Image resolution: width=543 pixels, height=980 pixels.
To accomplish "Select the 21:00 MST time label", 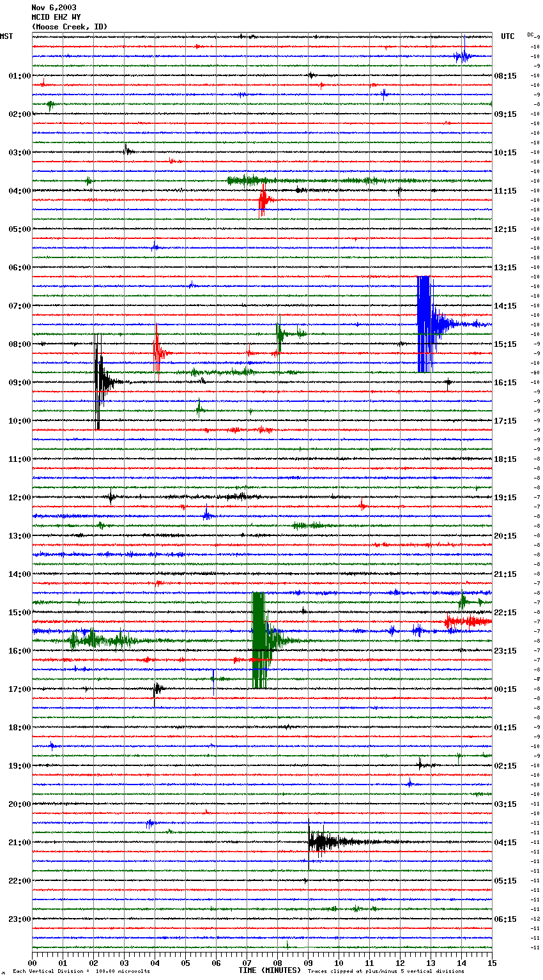I will click(19, 843).
